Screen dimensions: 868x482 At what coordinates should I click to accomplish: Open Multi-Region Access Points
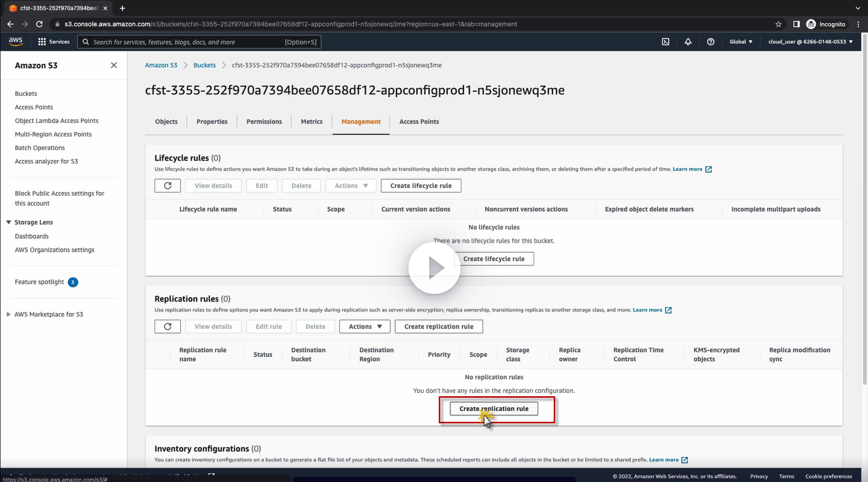pyautogui.click(x=53, y=134)
